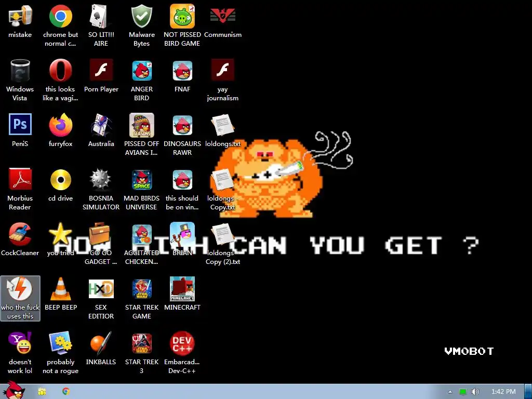The width and height of the screenshot is (532, 399).
Task: Select the BRIAN pink bird icon
Action: (182, 234)
